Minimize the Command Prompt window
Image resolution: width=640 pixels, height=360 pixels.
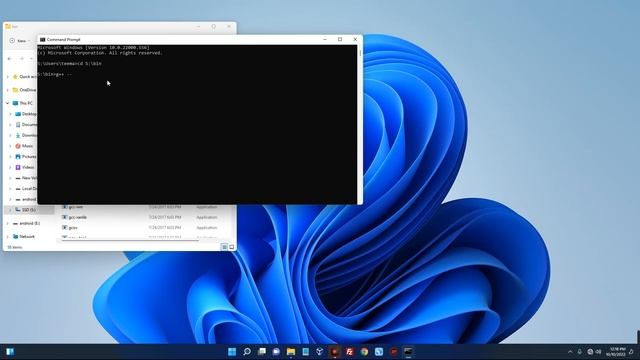pyautogui.click(x=325, y=39)
